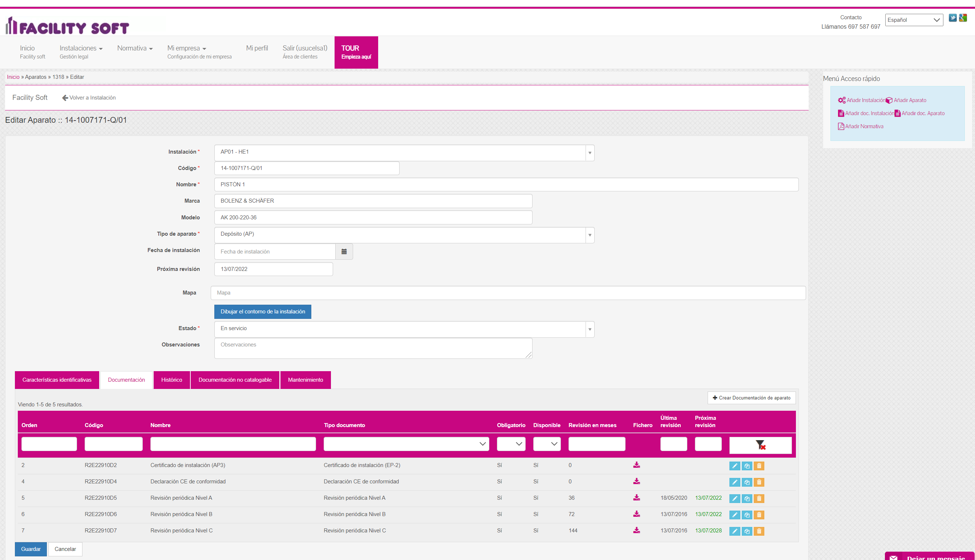Open the Tipo documento filter dropdown

[x=406, y=444]
